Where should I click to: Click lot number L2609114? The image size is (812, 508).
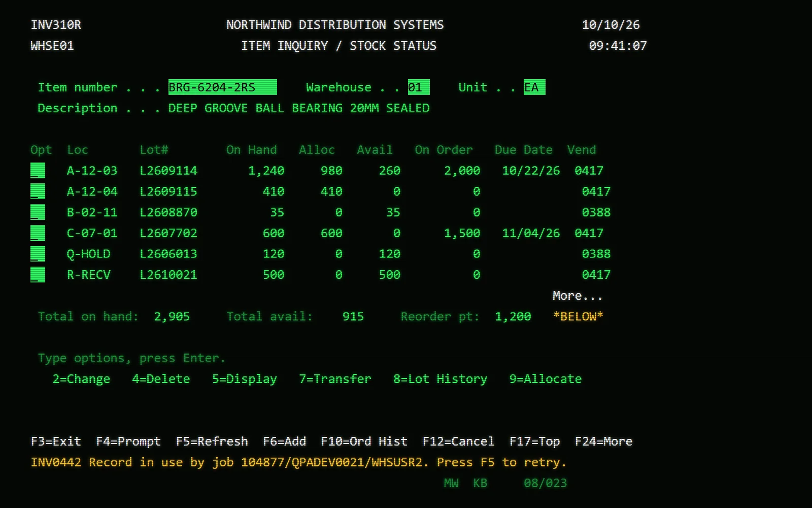point(168,171)
